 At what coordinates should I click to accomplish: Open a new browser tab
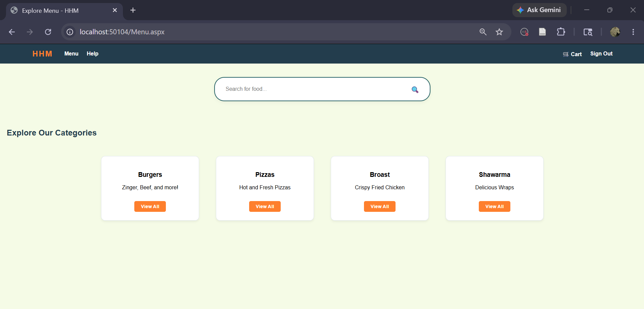133,10
